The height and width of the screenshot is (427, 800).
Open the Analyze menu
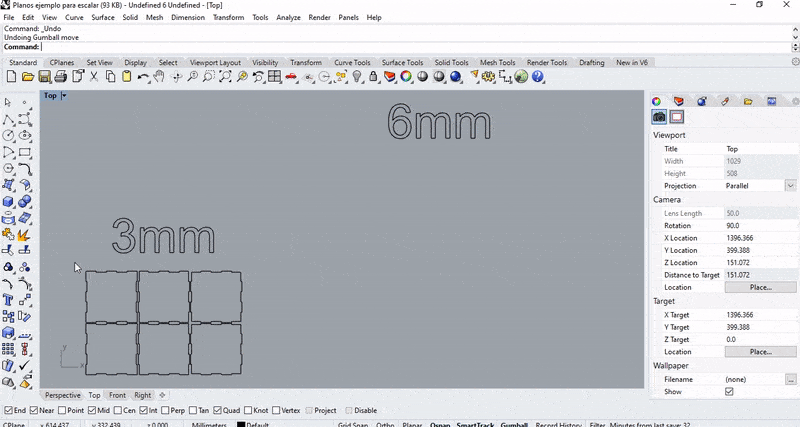288,17
